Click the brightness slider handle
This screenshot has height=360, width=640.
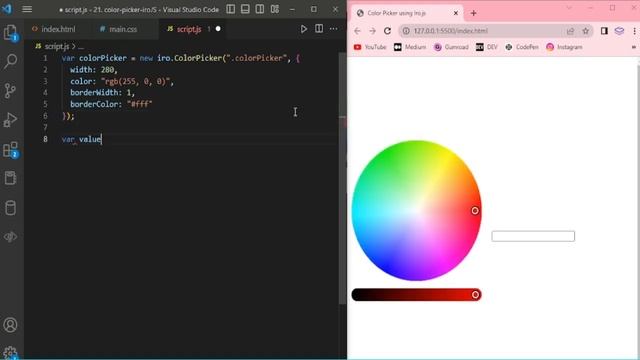(476, 295)
